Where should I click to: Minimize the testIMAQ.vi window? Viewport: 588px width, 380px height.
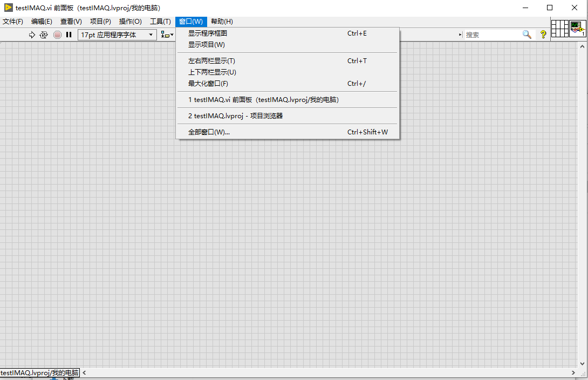(525, 8)
